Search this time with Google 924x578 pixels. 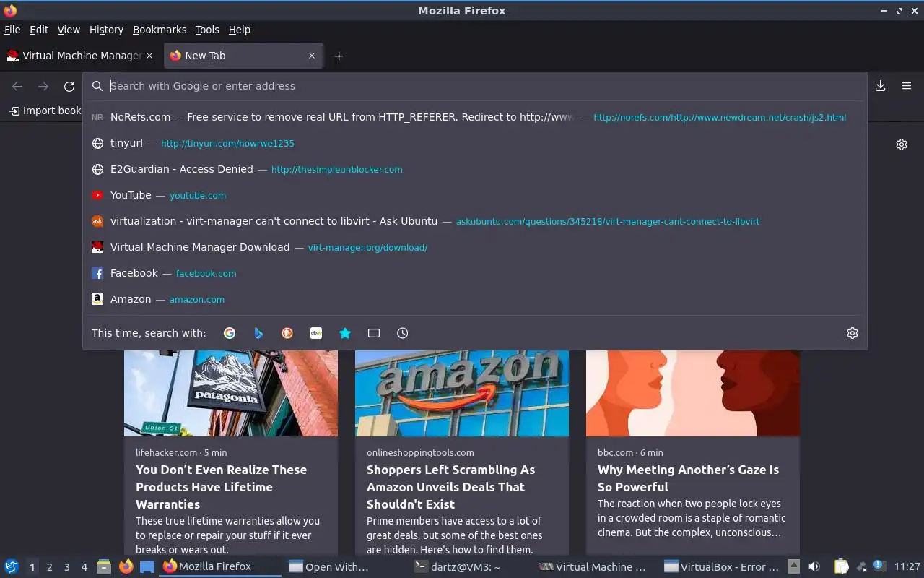(x=230, y=333)
